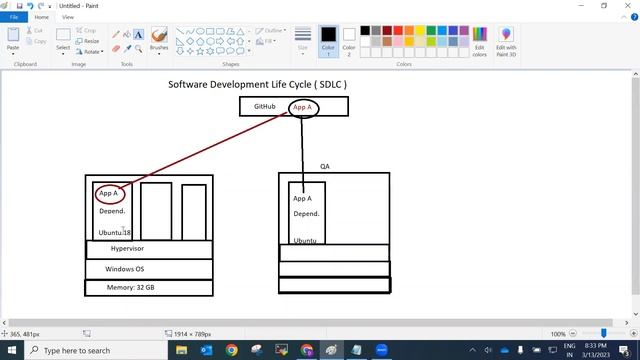Image resolution: width=640 pixels, height=360 pixels.
Task: Choose the Down arrow shape
Action: (180, 51)
